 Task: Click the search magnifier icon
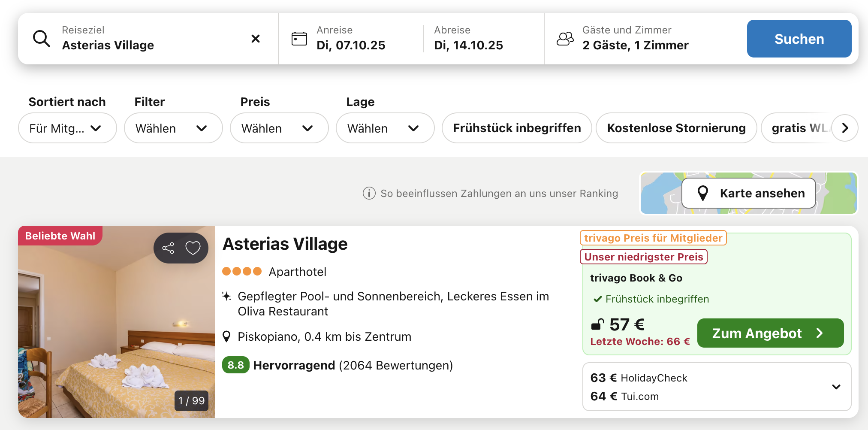pos(42,39)
